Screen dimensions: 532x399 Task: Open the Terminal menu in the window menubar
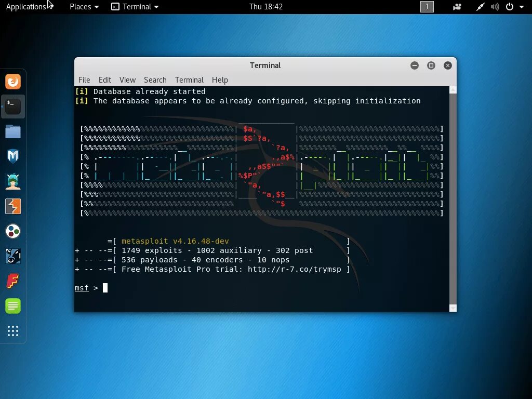click(189, 79)
